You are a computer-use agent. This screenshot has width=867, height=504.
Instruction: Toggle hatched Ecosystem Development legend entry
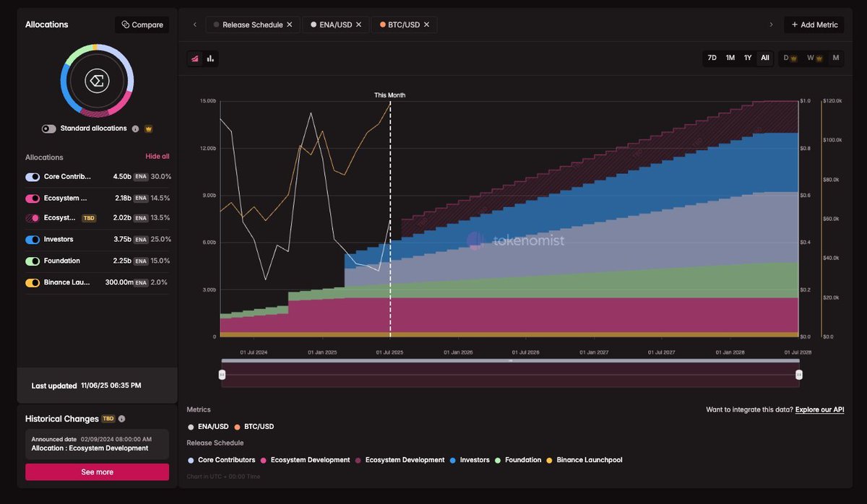click(400, 460)
